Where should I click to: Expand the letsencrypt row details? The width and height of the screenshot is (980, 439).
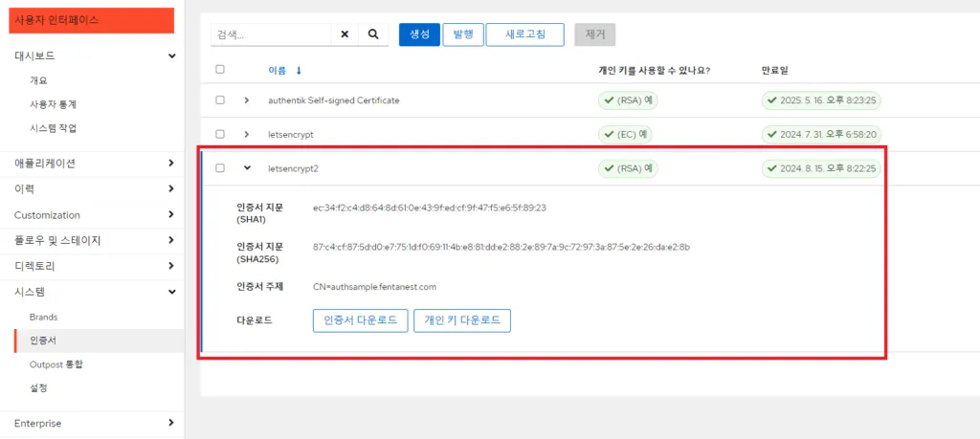click(x=247, y=135)
